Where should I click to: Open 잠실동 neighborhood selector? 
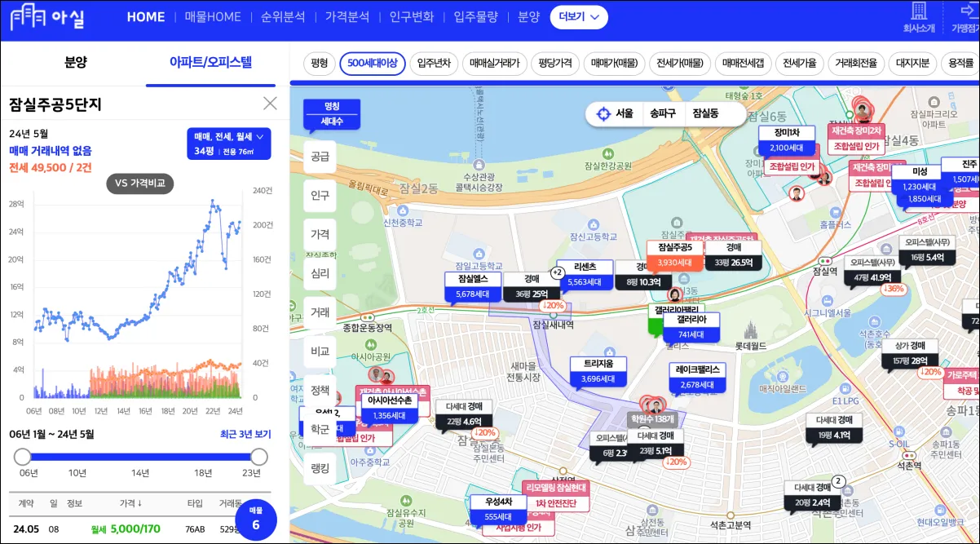(706, 114)
